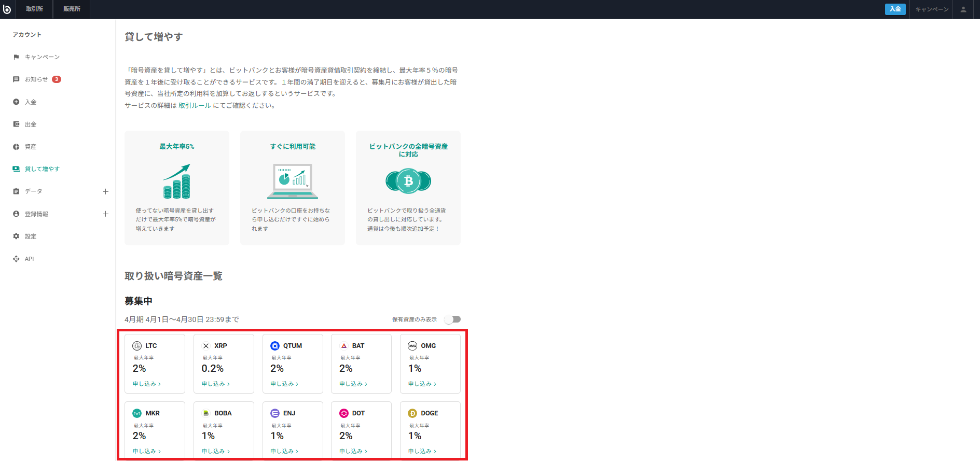Image resolution: width=980 pixels, height=461 pixels.
Task: Click the 募集中 section heading
Action: click(139, 301)
